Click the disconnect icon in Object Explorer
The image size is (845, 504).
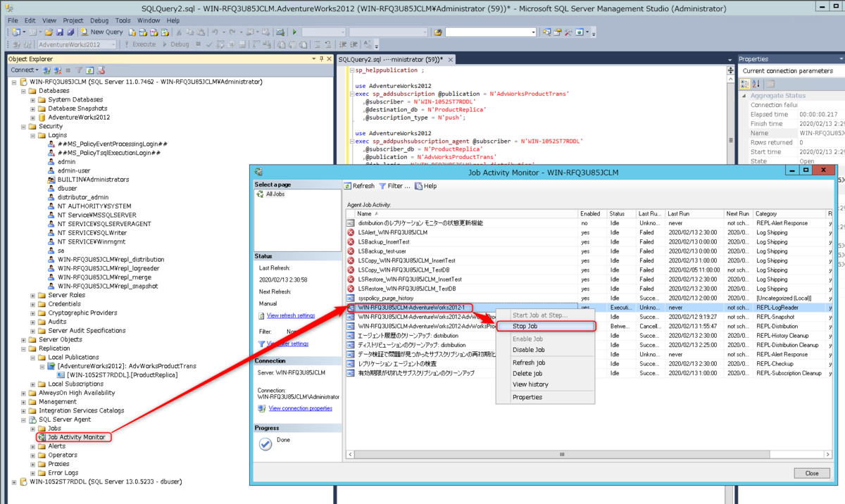[x=57, y=70]
